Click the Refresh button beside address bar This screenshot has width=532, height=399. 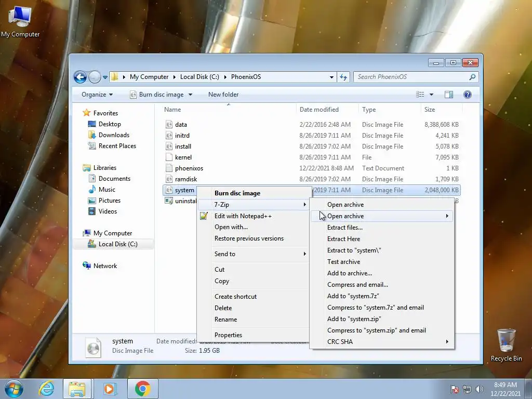click(x=343, y=77)
